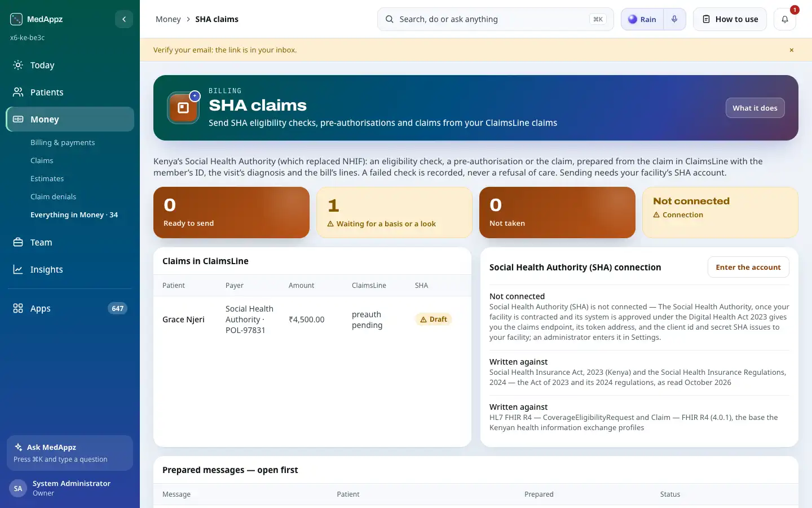Click the Payer column header
Screen dimensions: 812x508
235,286
